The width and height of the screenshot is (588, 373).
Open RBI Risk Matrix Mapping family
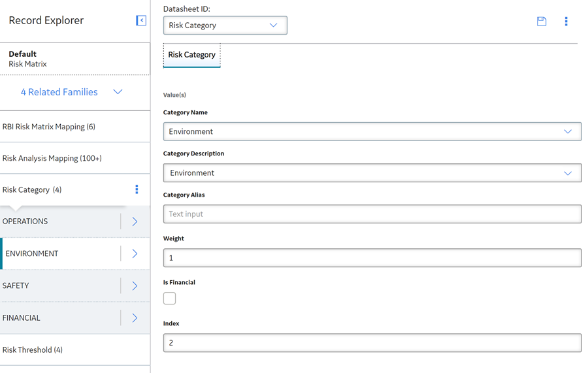[x=75, y=127]
